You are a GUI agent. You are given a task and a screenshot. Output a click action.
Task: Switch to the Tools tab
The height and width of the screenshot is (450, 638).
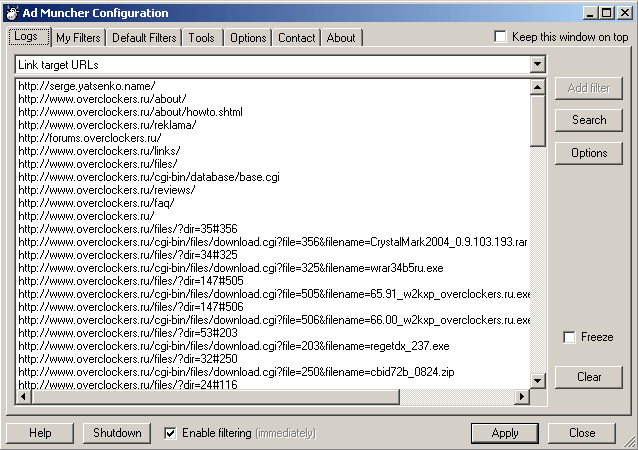pyautogui.click(x=202, y=38)
